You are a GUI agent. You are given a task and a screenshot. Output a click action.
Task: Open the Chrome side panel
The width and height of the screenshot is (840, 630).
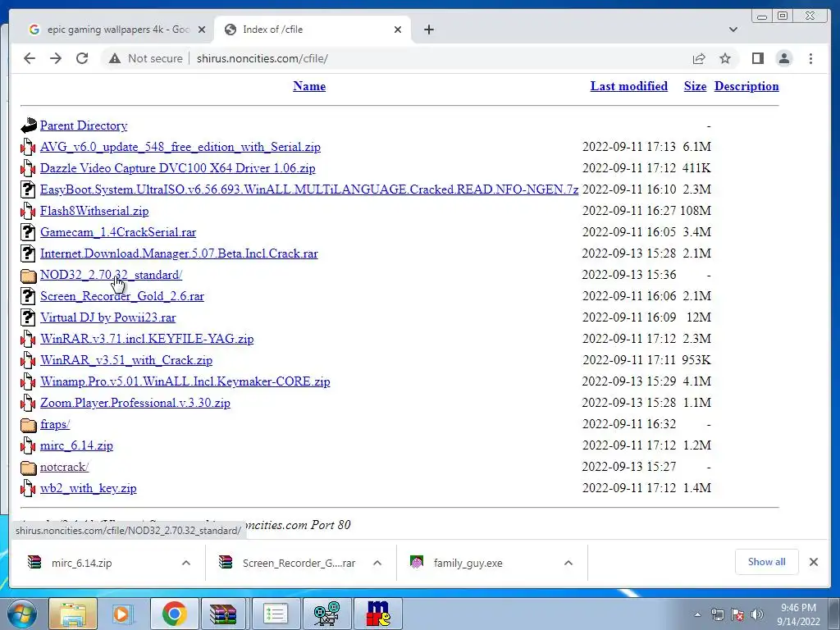(x=757, y=58)
